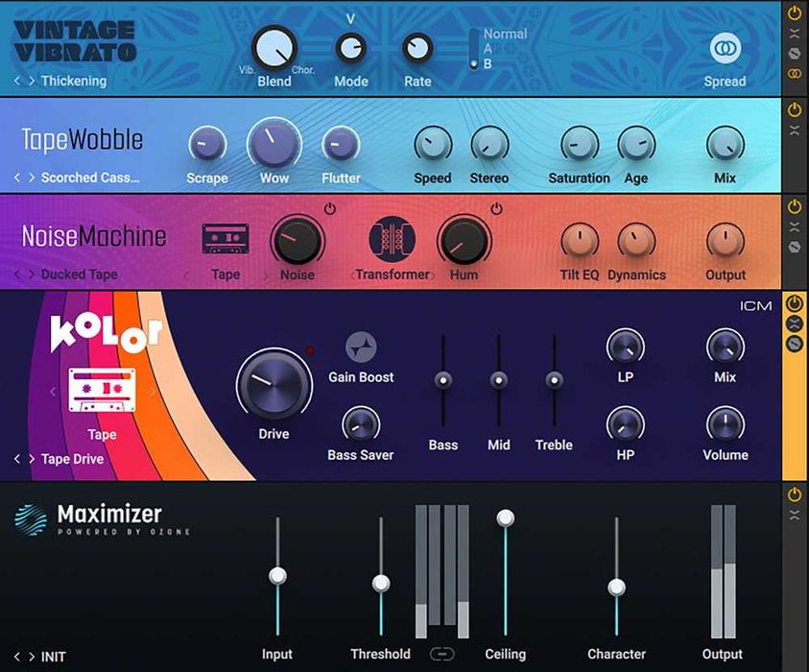This screenshot has width=809, height=672.
Task: Click the hexagon slash icon on Kolor
Action: click(x=795, y=344)
